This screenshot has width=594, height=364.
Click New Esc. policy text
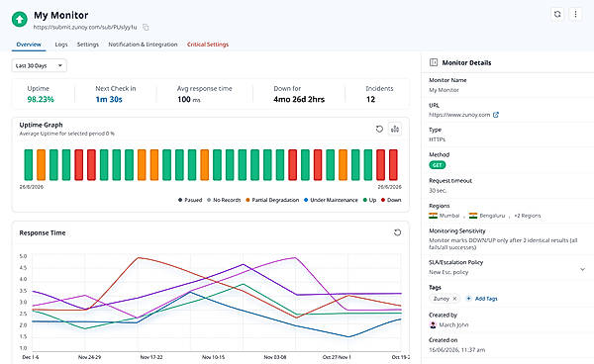coord(448,272)
